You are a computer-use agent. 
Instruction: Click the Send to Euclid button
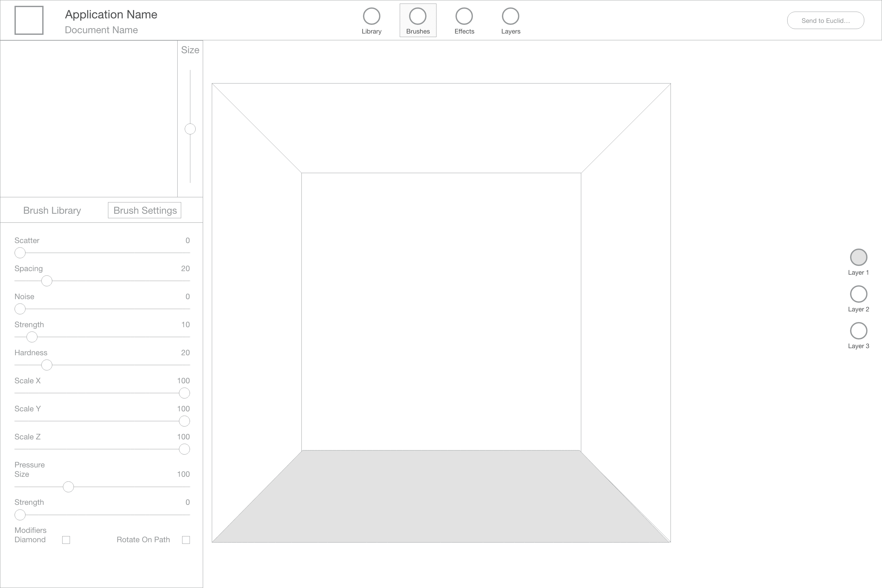(x=825, y=21)
